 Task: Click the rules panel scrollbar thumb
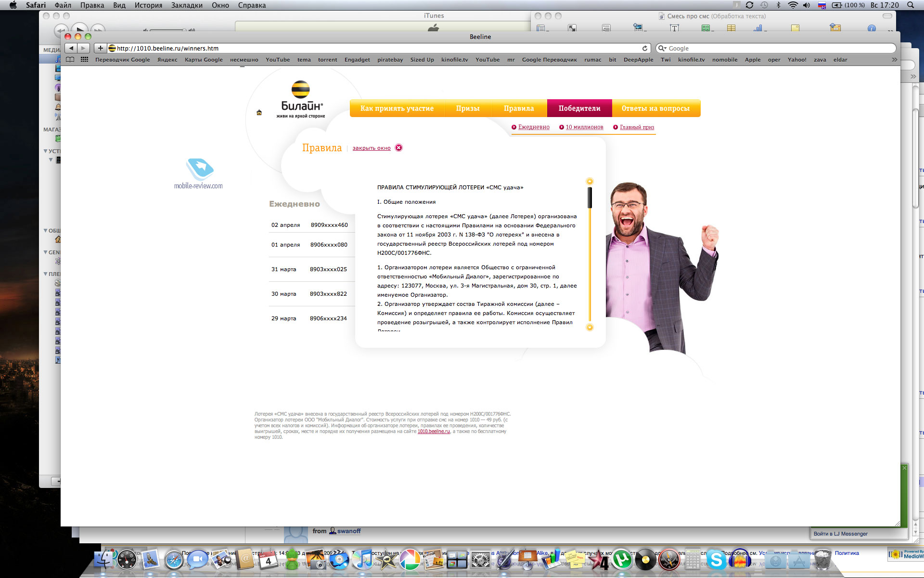pyautogui.click(x=590, y=197)
